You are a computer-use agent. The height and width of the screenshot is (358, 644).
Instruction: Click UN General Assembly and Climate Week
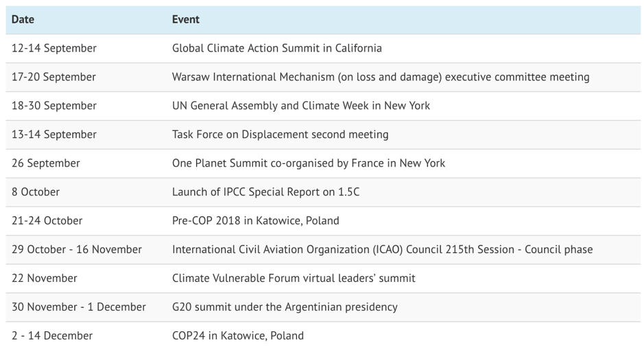click(x=301, y=106)
